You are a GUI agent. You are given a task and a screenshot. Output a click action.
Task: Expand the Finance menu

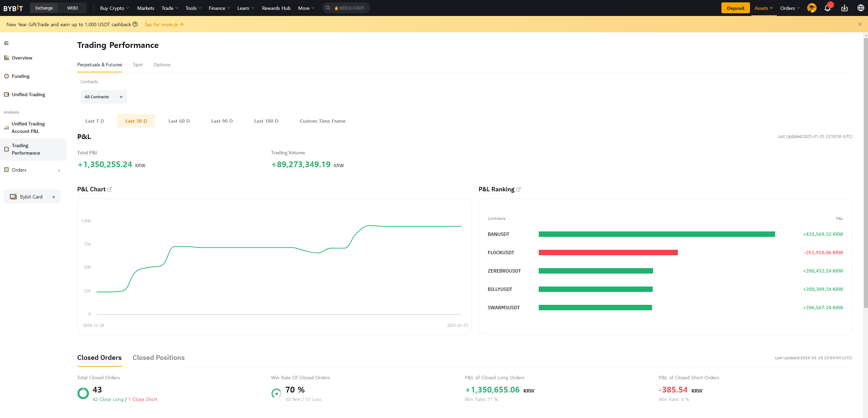pos(219,8)
